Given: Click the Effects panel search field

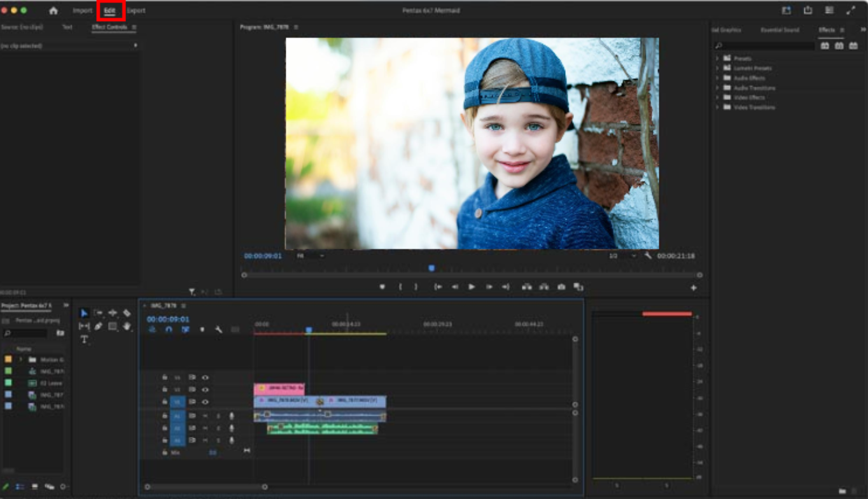Looking at the screenshot, I should click(764, 45).
